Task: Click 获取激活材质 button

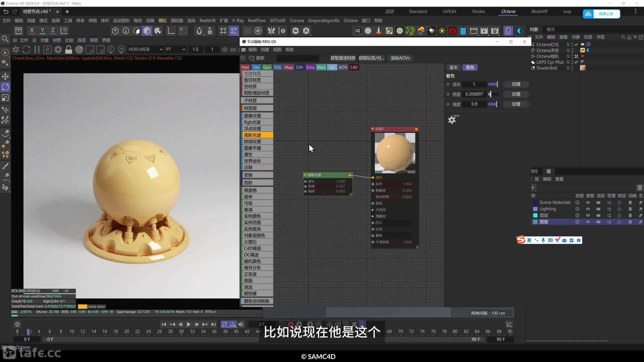Action: pos(343,58)
